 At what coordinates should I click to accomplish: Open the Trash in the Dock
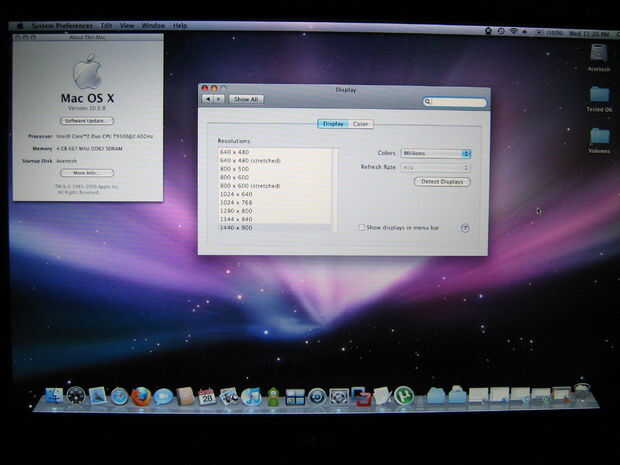(x=582, y=391)
